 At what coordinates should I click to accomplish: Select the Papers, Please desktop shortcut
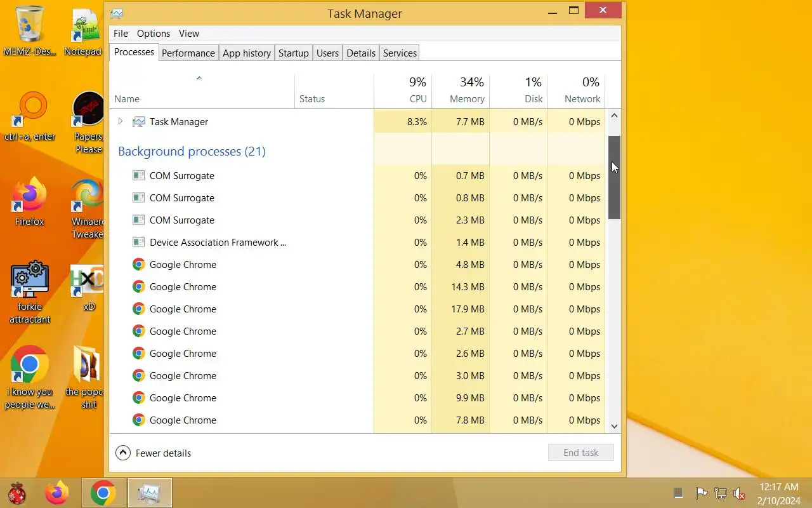(88, 122)
